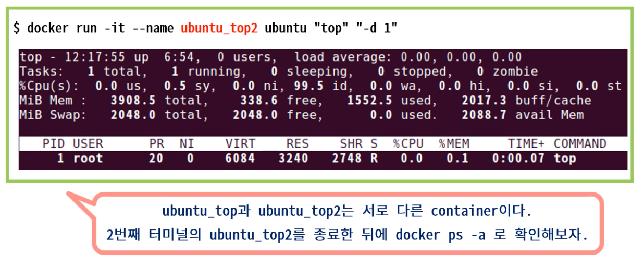Click the '0:00.07' TIME+ value

pyautogui.click(x=519, y=158)
